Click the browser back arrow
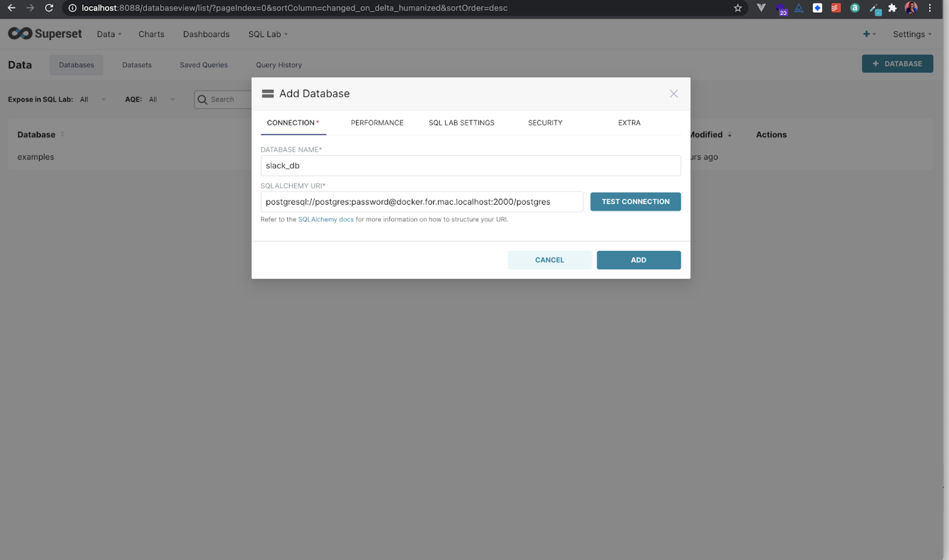949x560 pixels. tap(11, 8)
